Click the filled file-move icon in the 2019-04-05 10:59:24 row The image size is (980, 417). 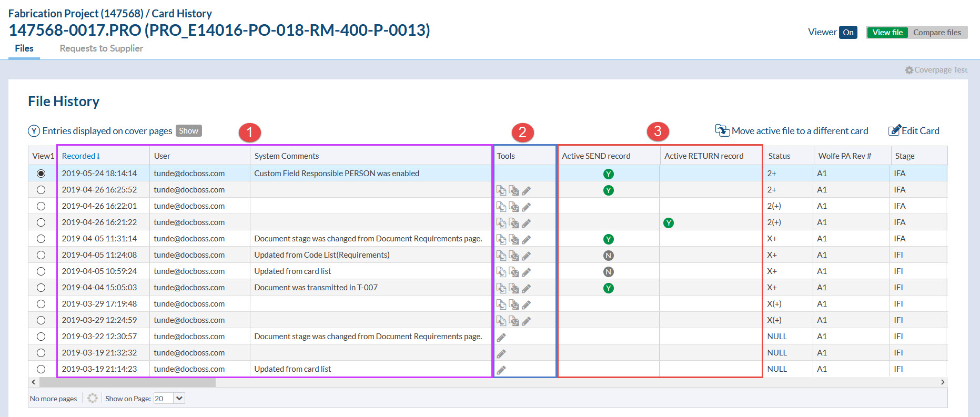coord(514,272)
